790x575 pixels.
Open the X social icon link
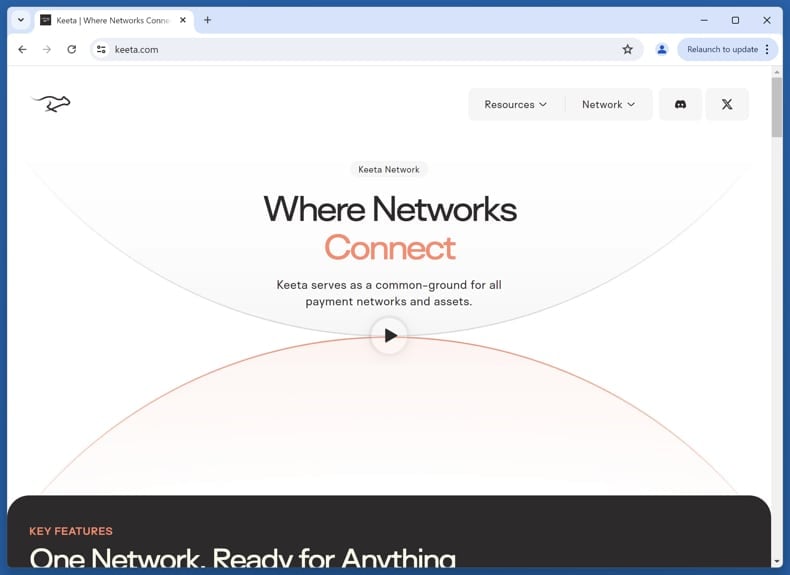point(727,104)
